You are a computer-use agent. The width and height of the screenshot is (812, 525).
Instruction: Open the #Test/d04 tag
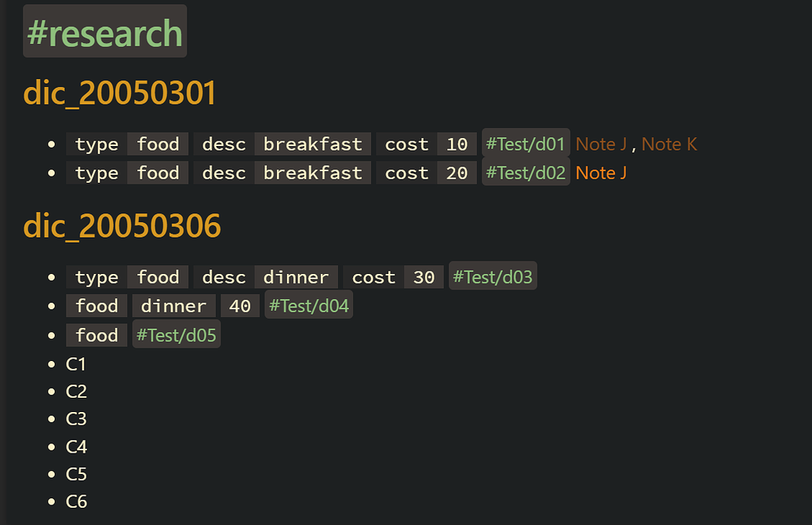(308, 305)
